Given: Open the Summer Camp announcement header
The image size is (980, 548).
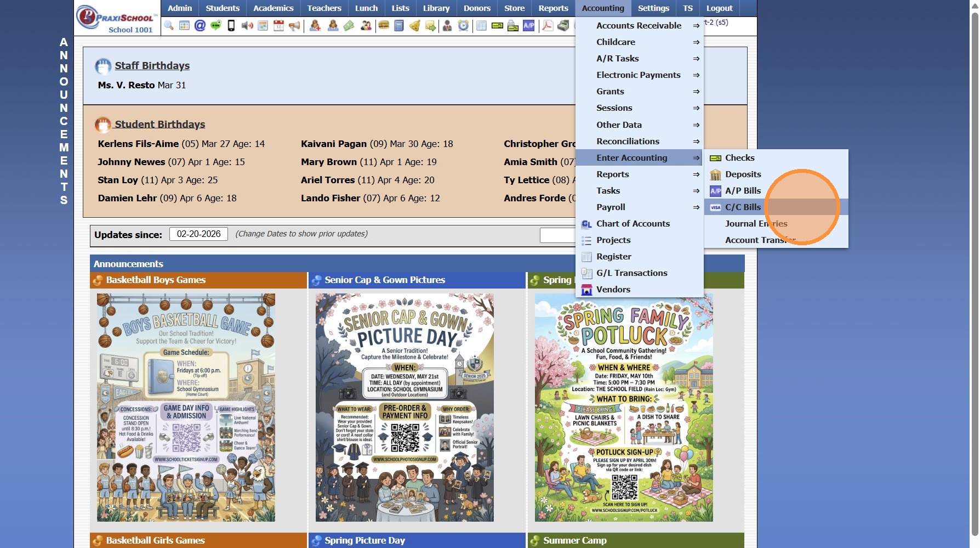Looking at the screenshot, I should tap(636, 540).
